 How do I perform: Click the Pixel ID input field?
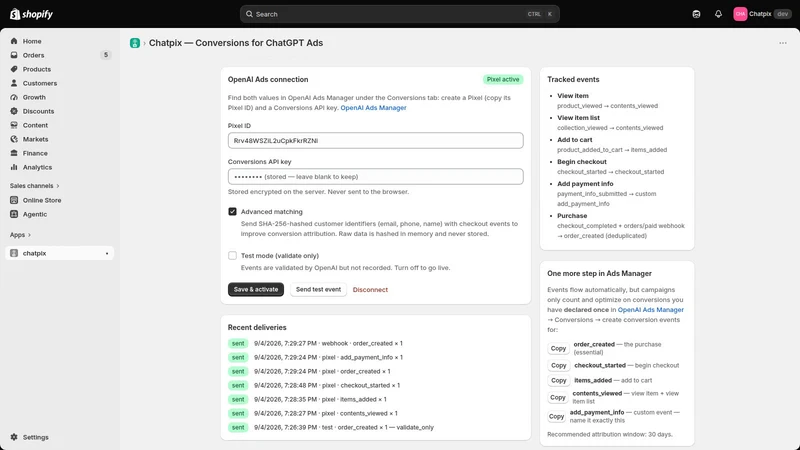(x=376, y=140)
